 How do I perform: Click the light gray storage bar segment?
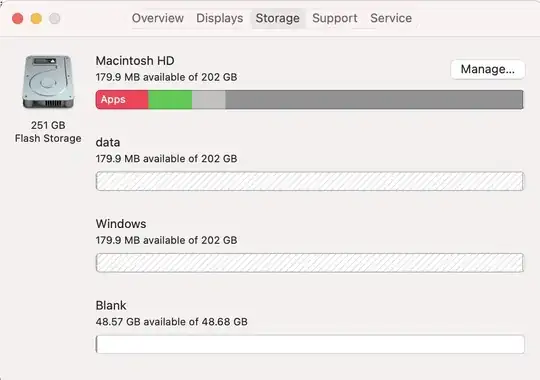(209, 100)
